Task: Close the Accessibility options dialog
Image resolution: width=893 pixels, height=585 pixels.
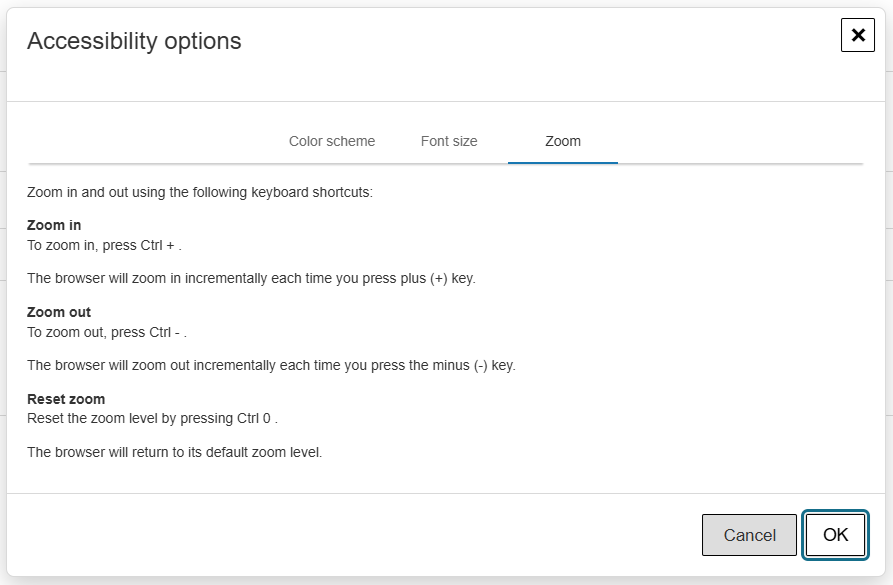Action: pyautogui.click(x=857, y=35)
